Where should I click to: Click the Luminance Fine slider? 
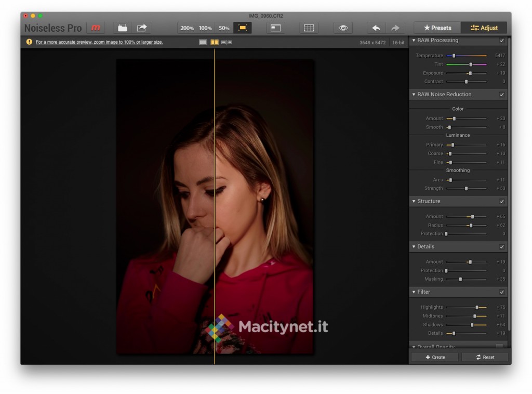tap(467, 163)
